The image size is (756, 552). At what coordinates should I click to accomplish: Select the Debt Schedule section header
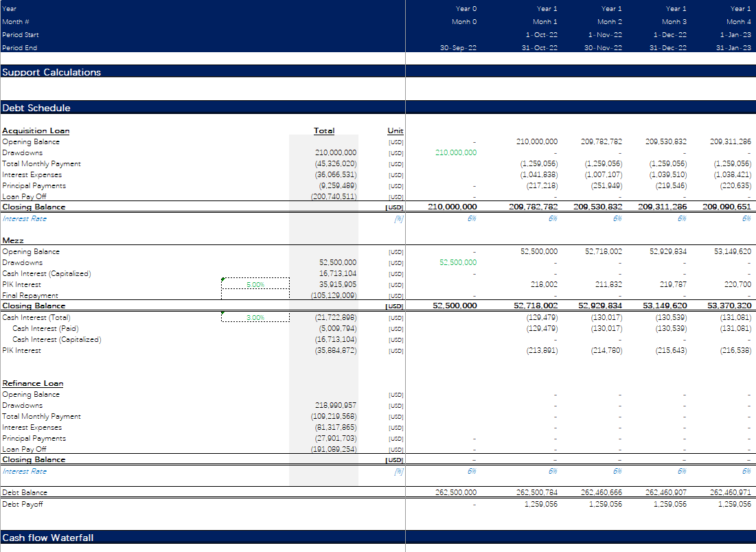coord(36,108)
